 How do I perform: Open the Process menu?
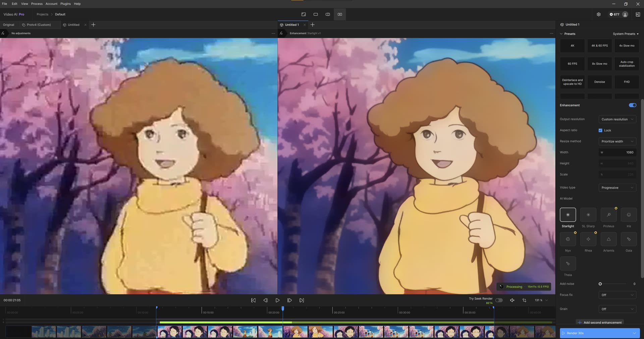37,4
